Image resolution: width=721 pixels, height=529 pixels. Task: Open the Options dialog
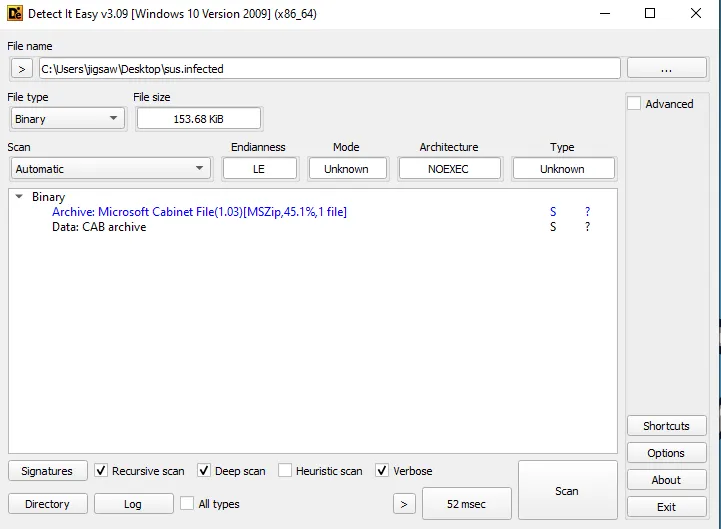click(666, 453)
